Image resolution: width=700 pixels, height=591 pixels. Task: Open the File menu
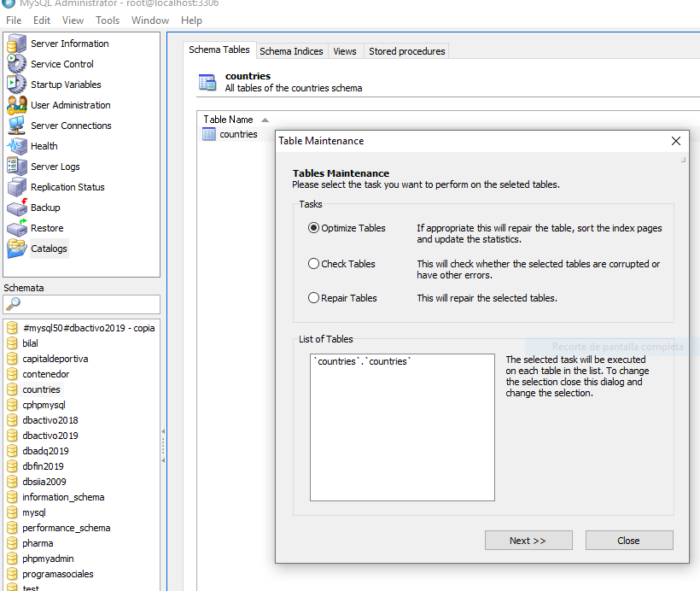14,20
